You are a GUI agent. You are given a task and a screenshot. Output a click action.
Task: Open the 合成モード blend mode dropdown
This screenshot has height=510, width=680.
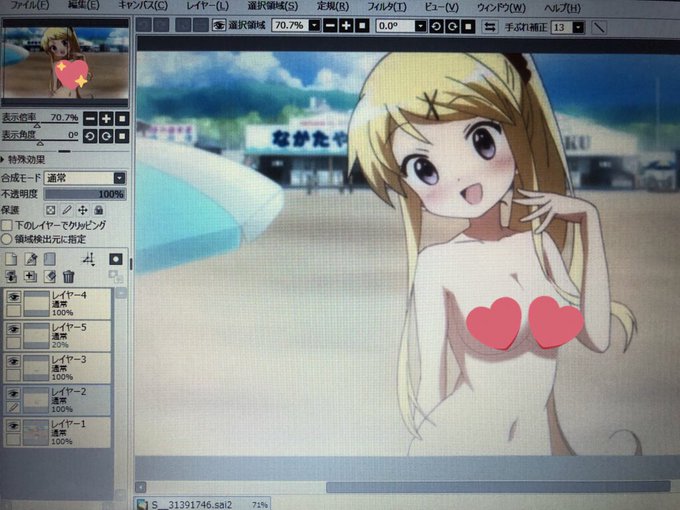click(85, 178)
